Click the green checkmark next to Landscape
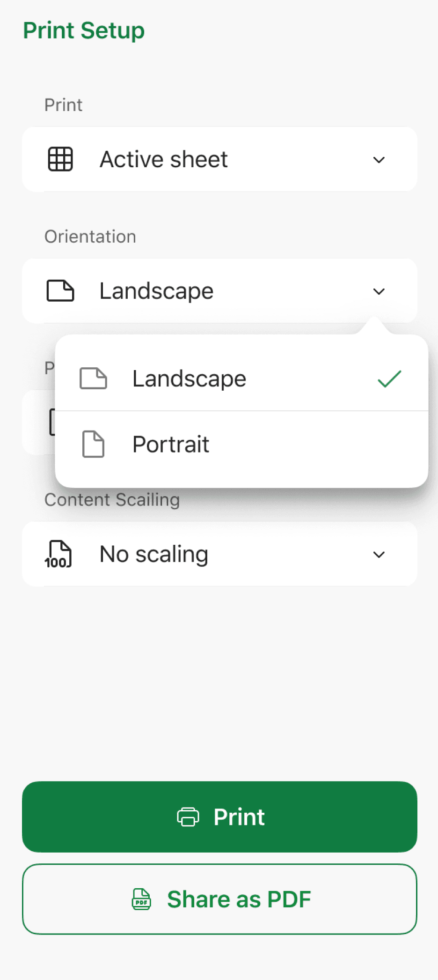The image size is (438, 980). (x=389, y=379)
